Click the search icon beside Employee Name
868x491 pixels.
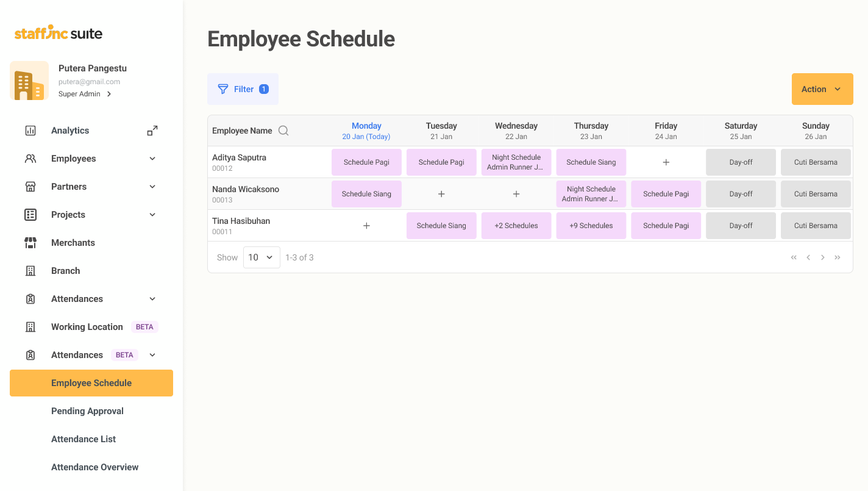283,131
